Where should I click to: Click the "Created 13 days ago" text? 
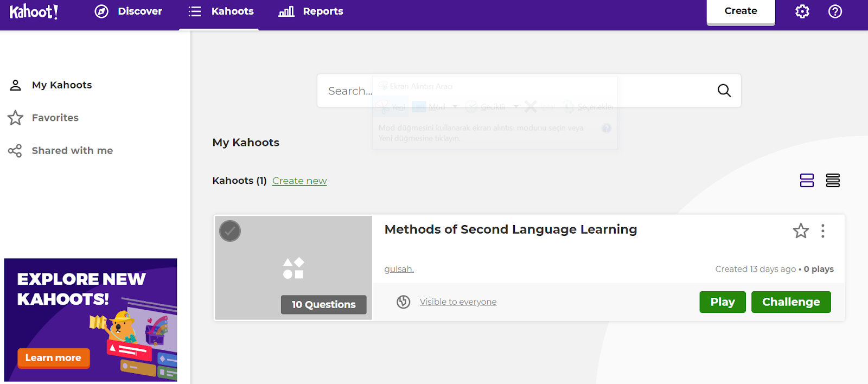756,269
